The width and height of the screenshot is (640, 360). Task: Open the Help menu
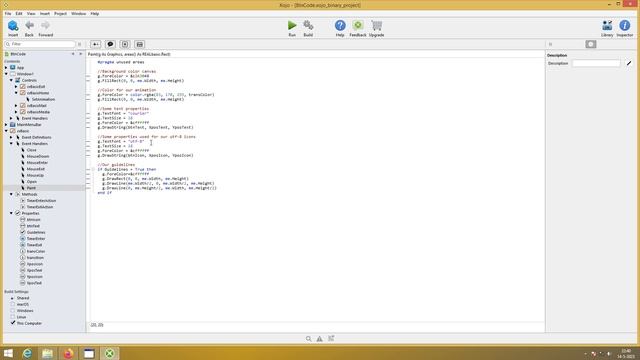95,13
